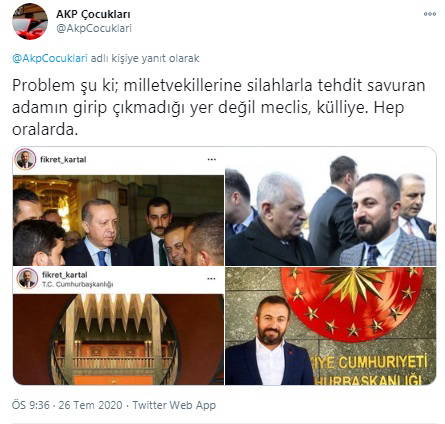Click the Twitter Web App source link
The height and width of the screenshot is (424, 445).
pyautogui.click(x=174, y=405)
